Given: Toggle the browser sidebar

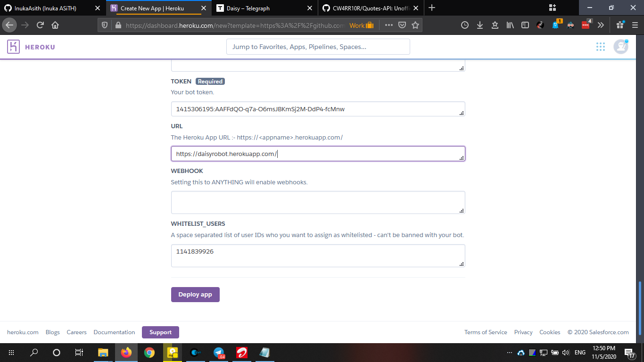Looking at the screenshot, I should (525, 25).
